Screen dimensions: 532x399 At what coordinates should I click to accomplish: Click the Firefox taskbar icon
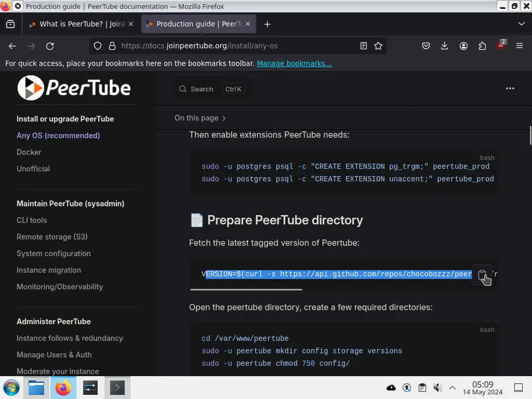(63, 388)
